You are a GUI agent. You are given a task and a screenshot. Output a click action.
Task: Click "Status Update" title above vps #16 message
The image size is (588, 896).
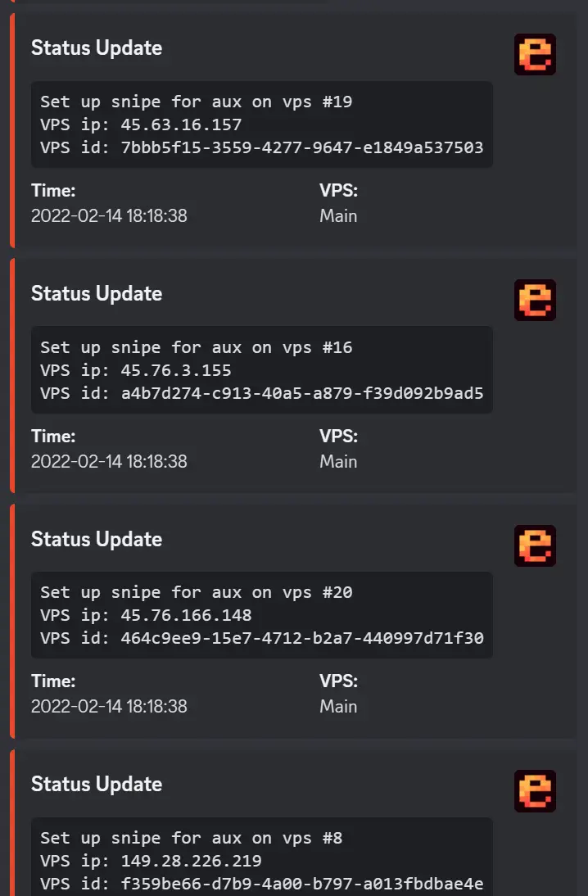click(x=97, y=293)
